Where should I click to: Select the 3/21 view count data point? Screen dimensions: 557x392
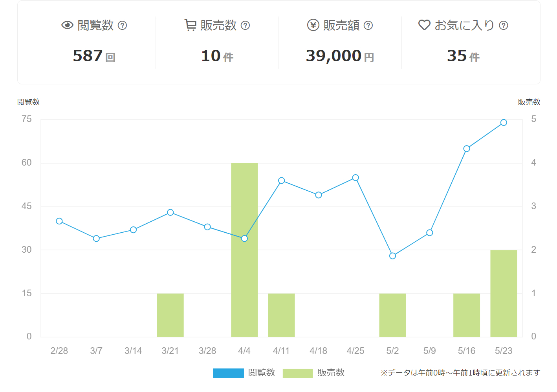click(x=170, y=212)
